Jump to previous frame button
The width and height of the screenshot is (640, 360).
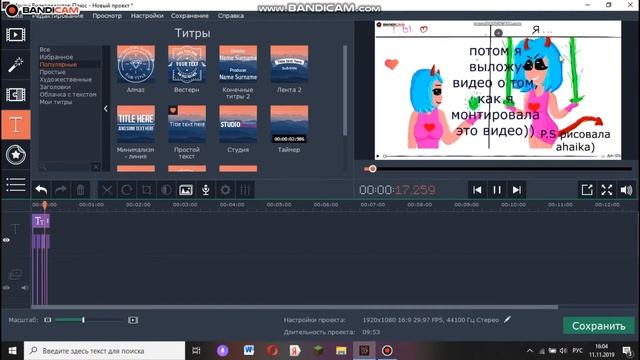(x=477, y=190)
